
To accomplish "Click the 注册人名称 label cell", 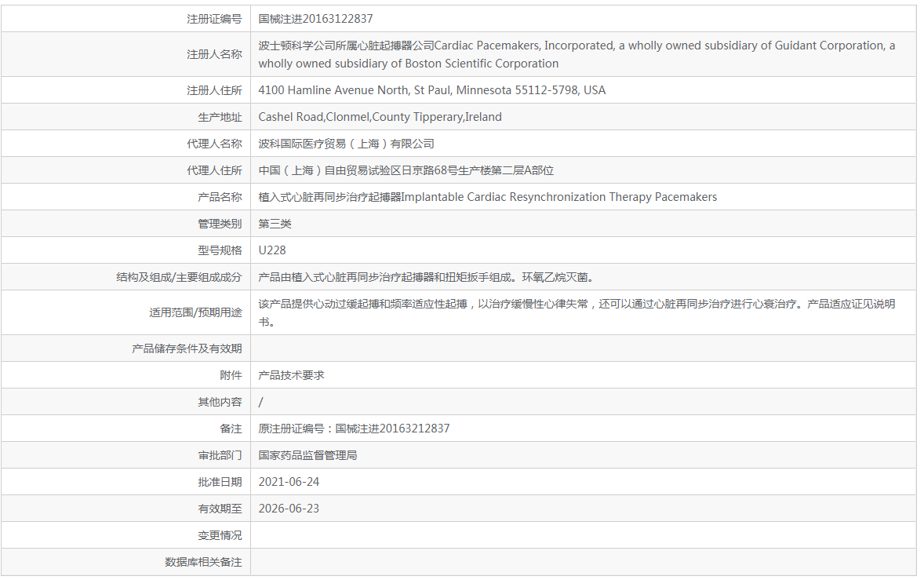I will (x=214, y=54).
